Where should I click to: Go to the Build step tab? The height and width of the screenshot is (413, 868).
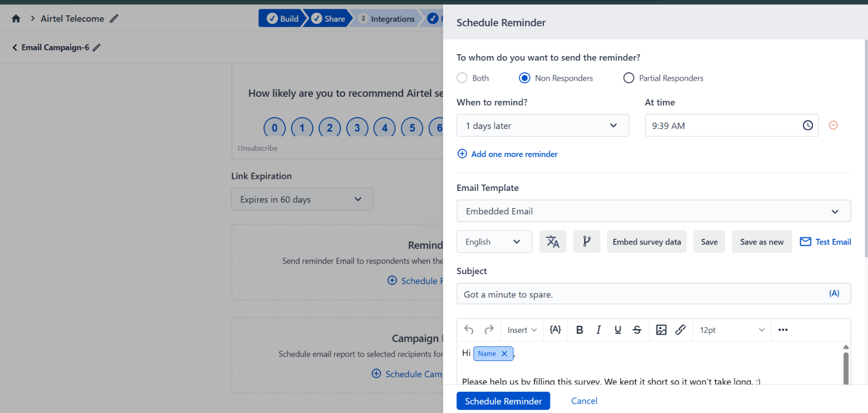[282, 19]
